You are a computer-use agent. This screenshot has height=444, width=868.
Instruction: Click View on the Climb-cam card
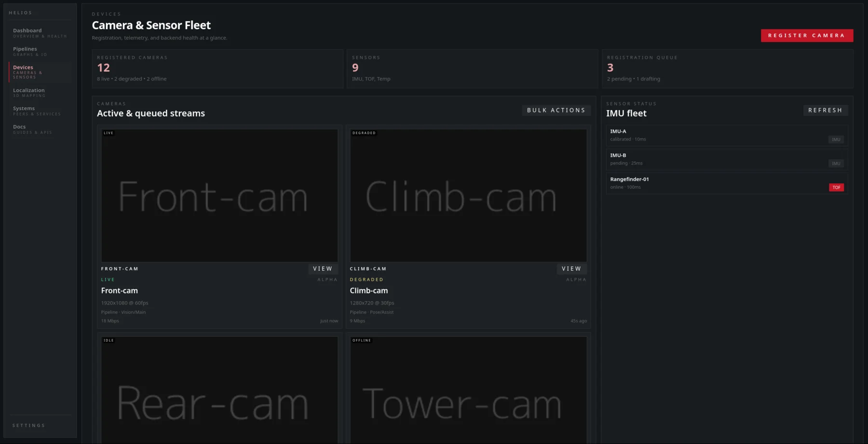(x=571, y=269)
